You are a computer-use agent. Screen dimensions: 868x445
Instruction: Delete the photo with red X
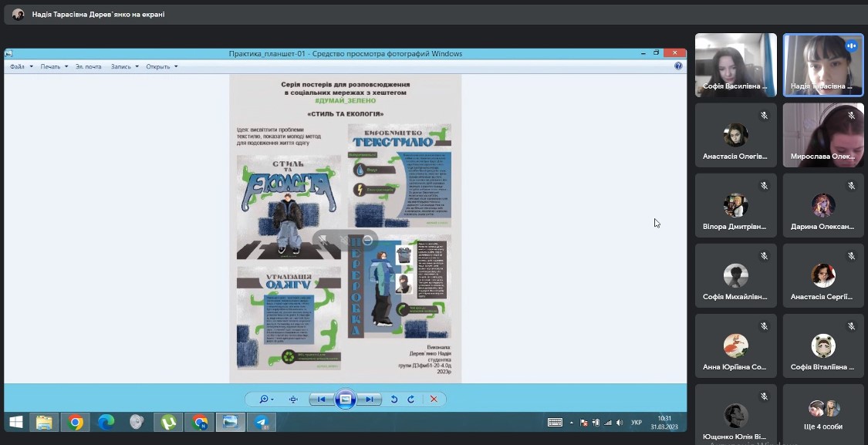tap(434, 399)
